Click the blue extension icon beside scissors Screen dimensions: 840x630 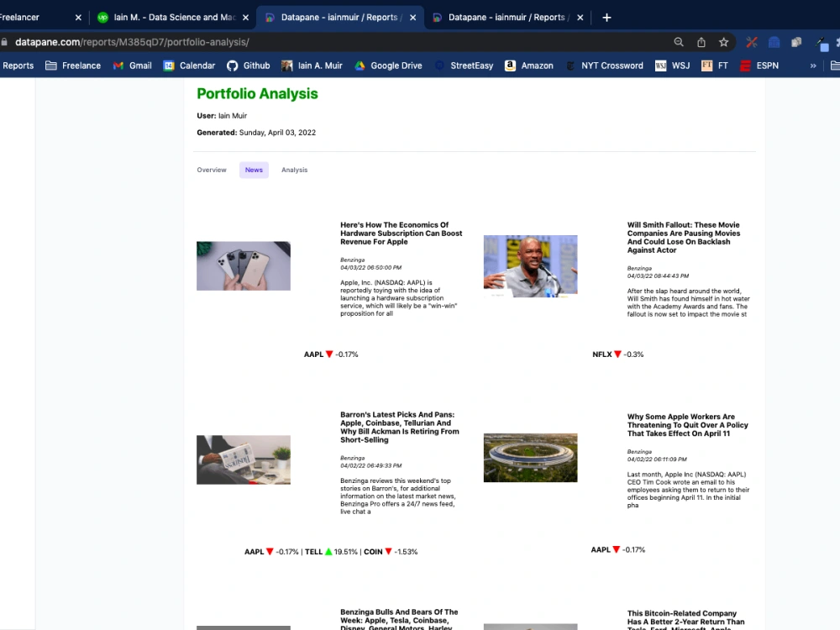774,42
